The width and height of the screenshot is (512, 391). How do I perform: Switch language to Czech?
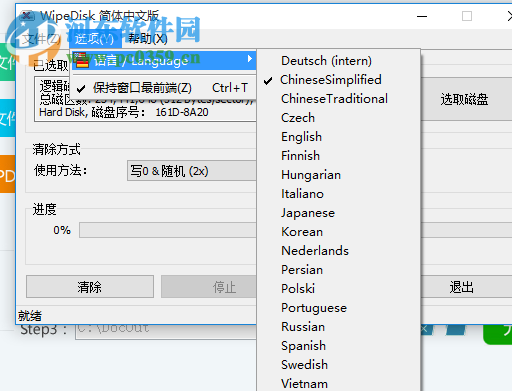(338, 118)
